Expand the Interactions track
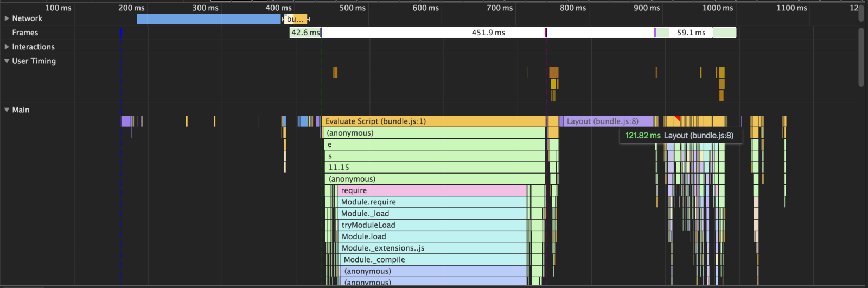 click(x=7, y=47)
